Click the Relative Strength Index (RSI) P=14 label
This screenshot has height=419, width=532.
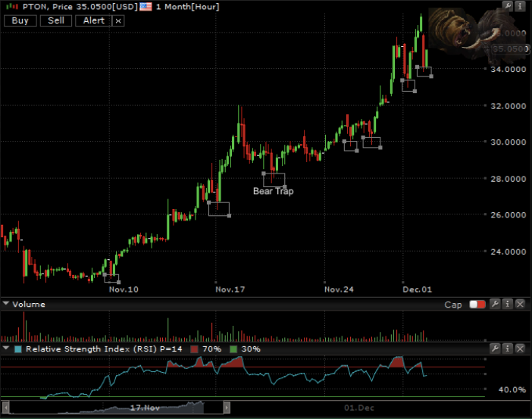click(x=104, y=349)
